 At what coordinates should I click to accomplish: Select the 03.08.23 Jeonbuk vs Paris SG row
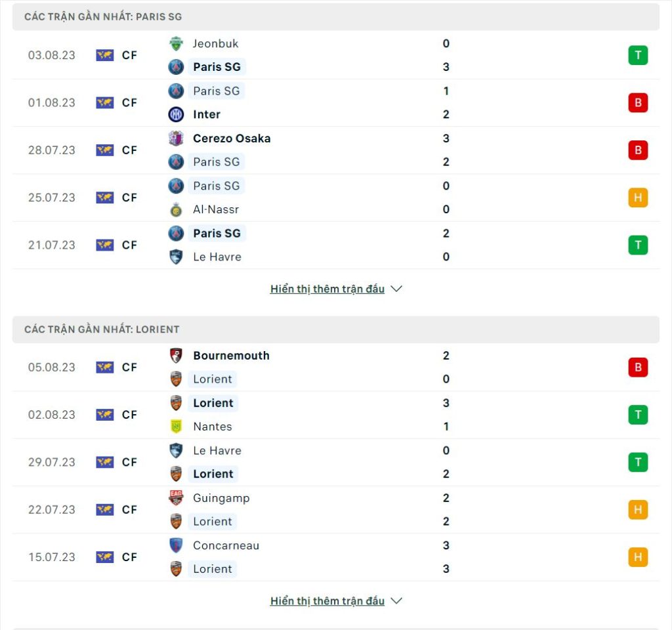336,55
